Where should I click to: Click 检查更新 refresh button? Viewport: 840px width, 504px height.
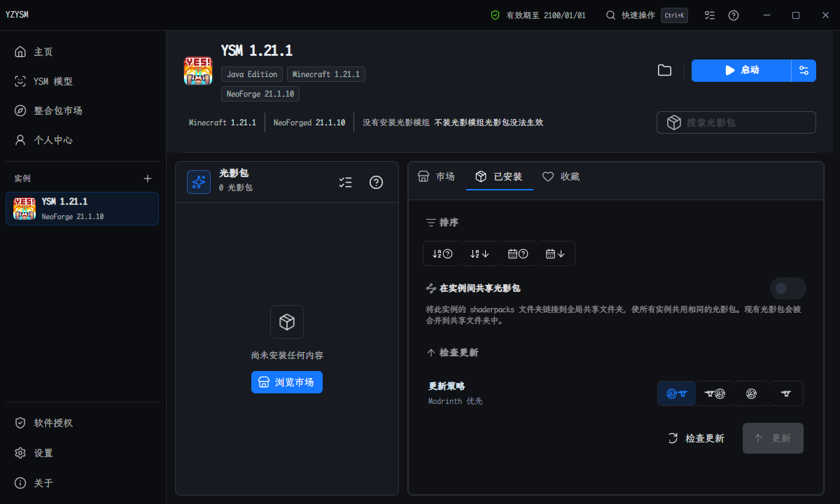pos(696,438)
